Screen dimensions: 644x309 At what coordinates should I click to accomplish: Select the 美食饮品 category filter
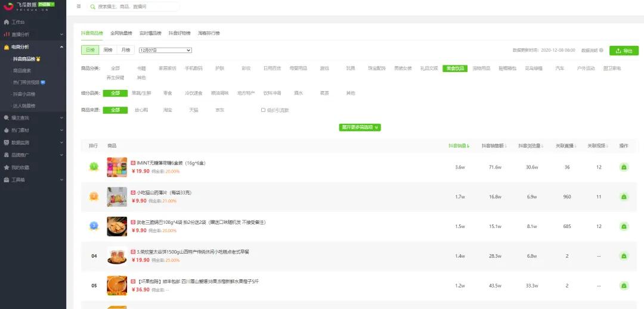(455, 68)
